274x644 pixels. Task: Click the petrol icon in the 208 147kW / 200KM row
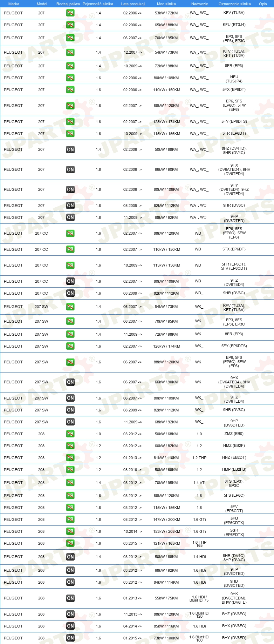point(70,519)
